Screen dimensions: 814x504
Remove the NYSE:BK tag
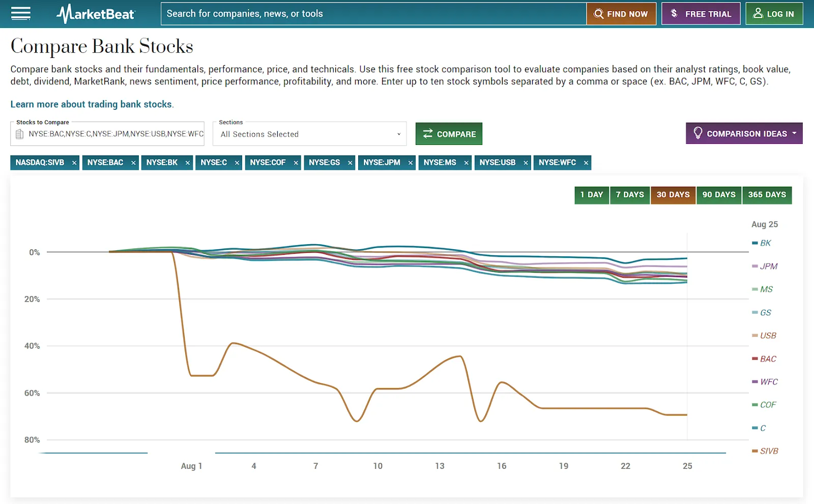[188, 163]
